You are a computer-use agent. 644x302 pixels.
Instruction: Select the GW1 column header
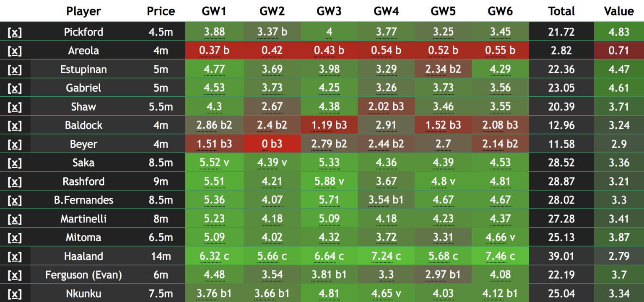coord(215,11)
